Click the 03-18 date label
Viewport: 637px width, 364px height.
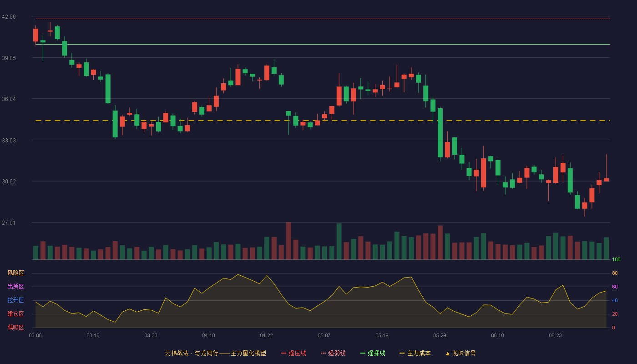click(x=93, y=335)
